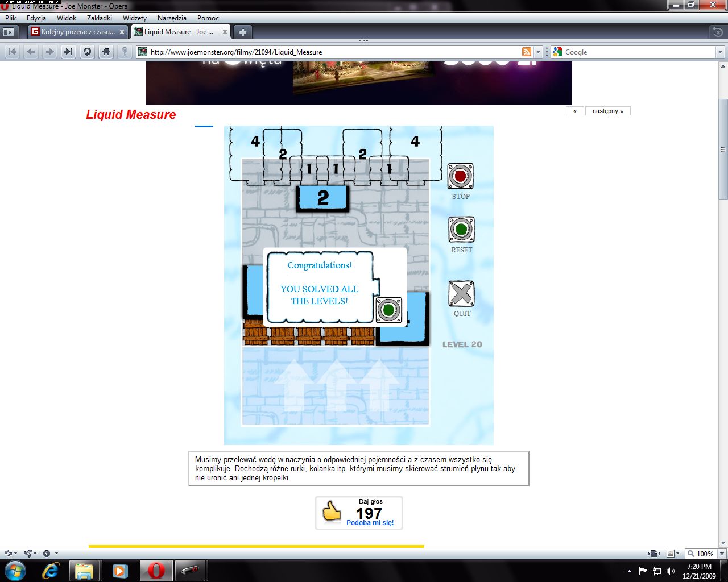
Task: Open a new tab with plus button
Action: 242,32
